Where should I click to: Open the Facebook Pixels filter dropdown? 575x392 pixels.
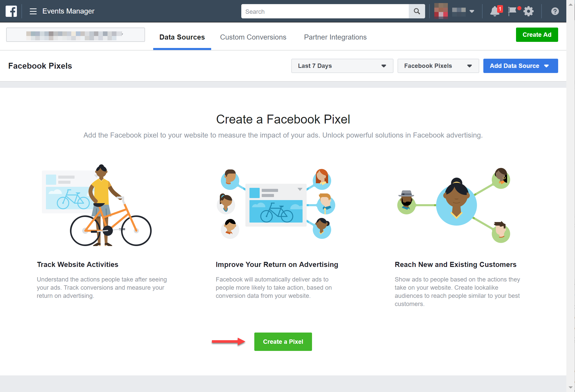coord(438,66)
